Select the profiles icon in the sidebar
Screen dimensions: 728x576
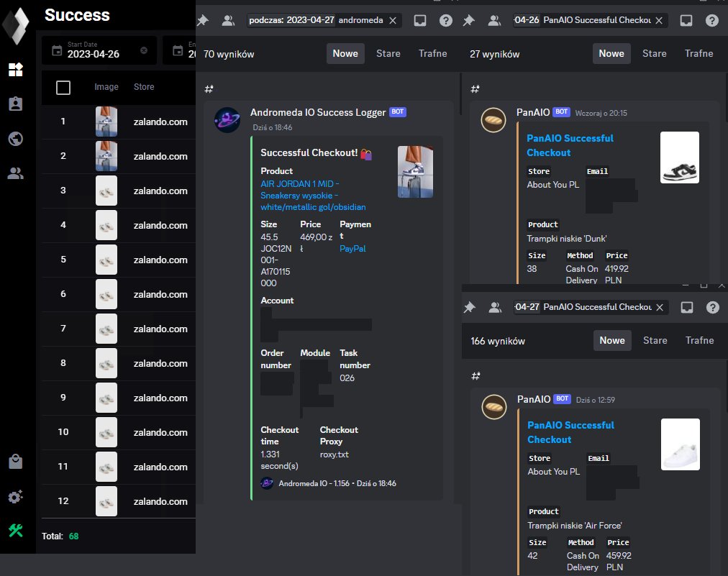[17, 104]
